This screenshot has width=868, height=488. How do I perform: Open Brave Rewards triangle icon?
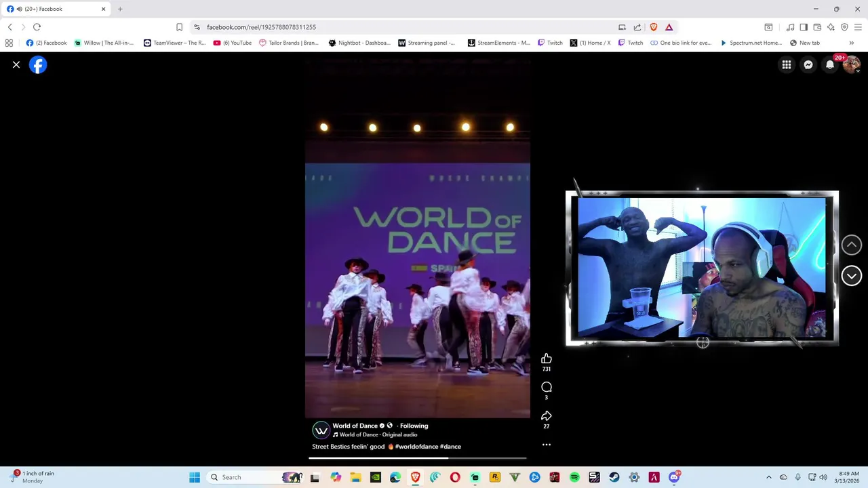(x=669, y=27)
